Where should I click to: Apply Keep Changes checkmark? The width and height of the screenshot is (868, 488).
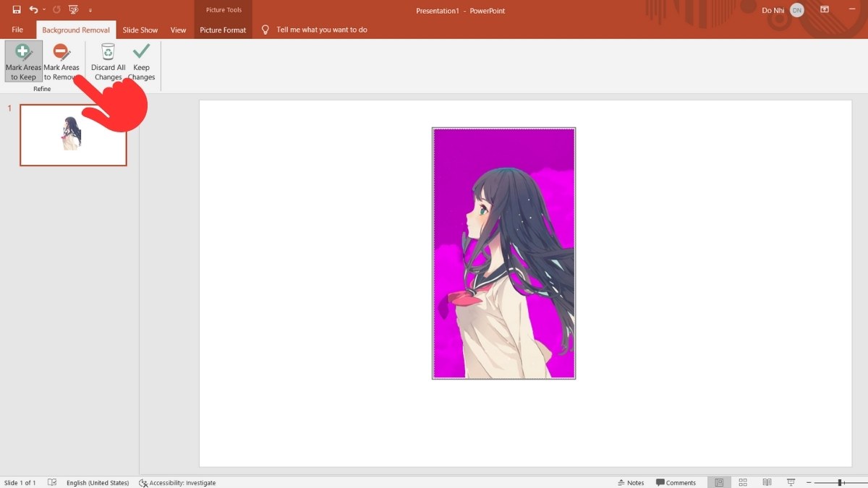(142, 62)
